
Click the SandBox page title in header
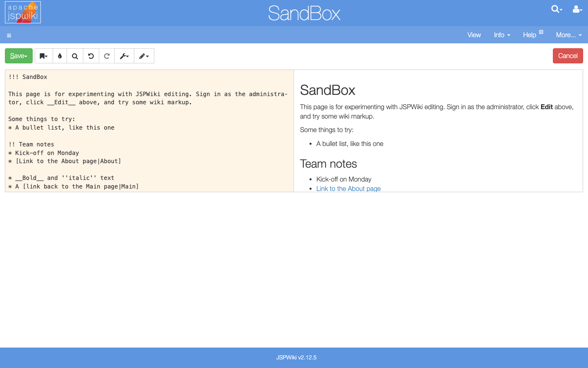tap(304, 13)
